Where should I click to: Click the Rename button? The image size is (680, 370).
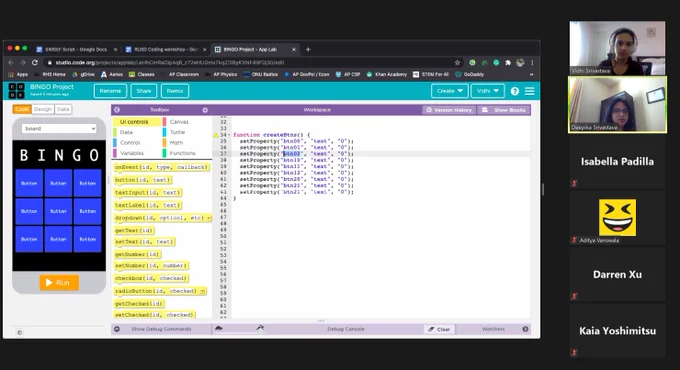pyautogui.click(x=110, y=91)
